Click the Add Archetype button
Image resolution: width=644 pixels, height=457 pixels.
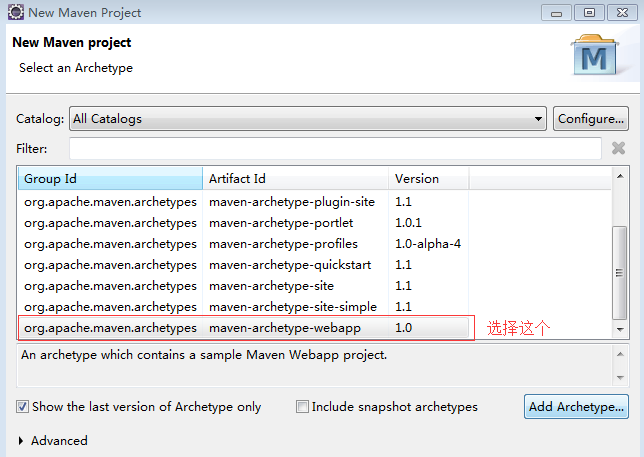(575, 407)
